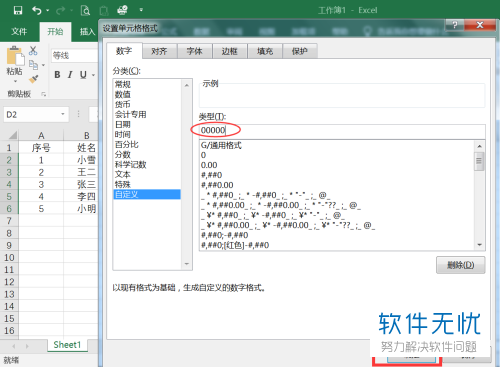Customize the Quick Access Toolbar dropdown
Image resolution: width=500 pixels, height=367 pixels.
141,10
